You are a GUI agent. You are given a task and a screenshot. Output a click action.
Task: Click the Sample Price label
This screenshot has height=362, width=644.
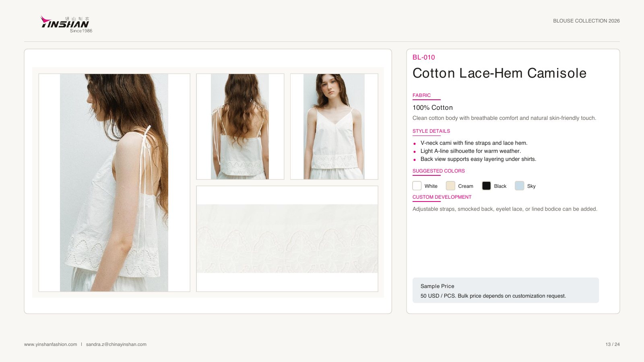click(438, 286)
